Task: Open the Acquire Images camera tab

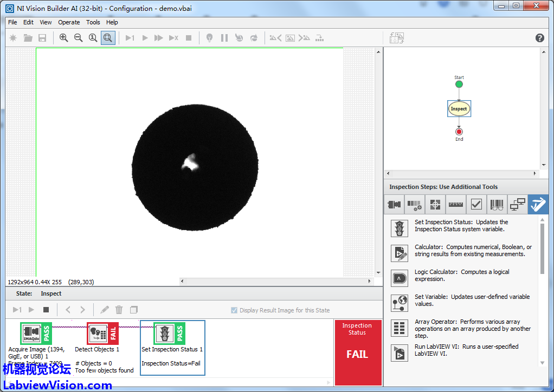Action: pos(394,205)
